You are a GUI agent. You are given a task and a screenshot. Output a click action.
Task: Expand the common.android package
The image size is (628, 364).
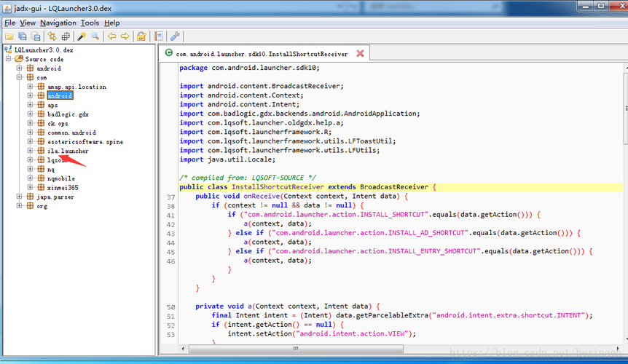tap(30, 132)
